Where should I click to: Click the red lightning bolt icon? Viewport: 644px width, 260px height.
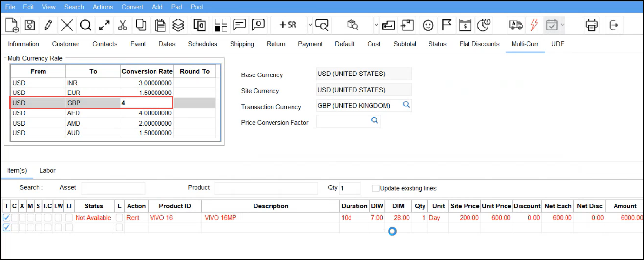(x=534, y=25)
